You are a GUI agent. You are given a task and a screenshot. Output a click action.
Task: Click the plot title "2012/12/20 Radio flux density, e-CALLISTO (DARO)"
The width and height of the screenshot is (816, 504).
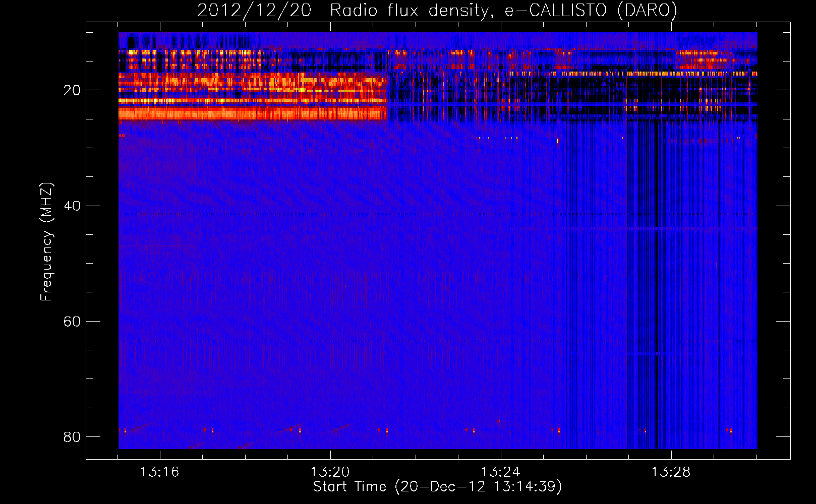[437, 10]
